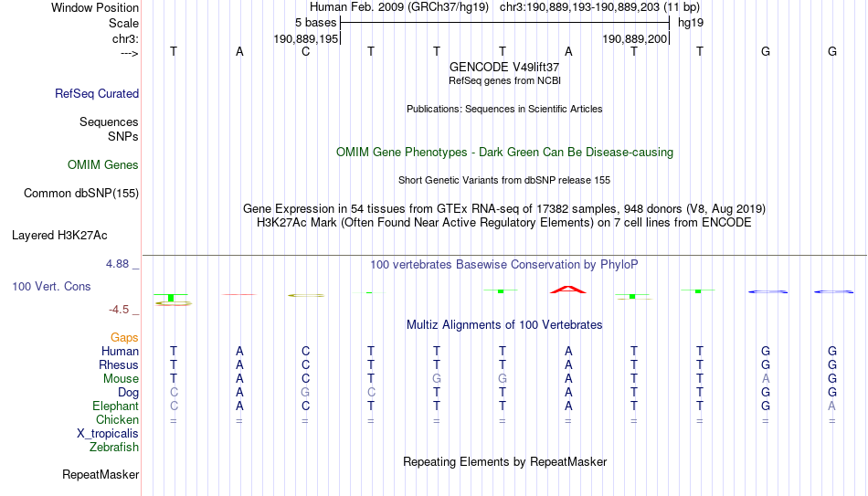Select the Mouse species label
Screen dimensions: 868x496
pos(121,379)
